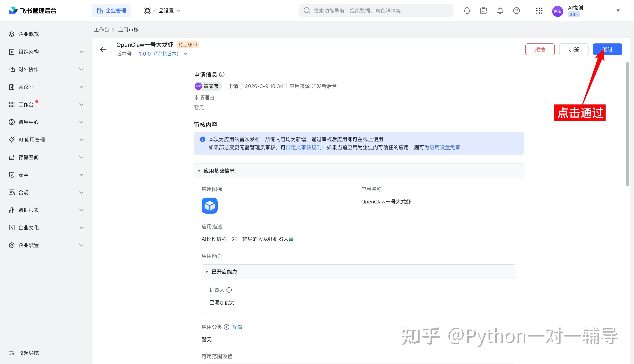Open the notification bell icon

pyautogui.click(x=500, y=11)
